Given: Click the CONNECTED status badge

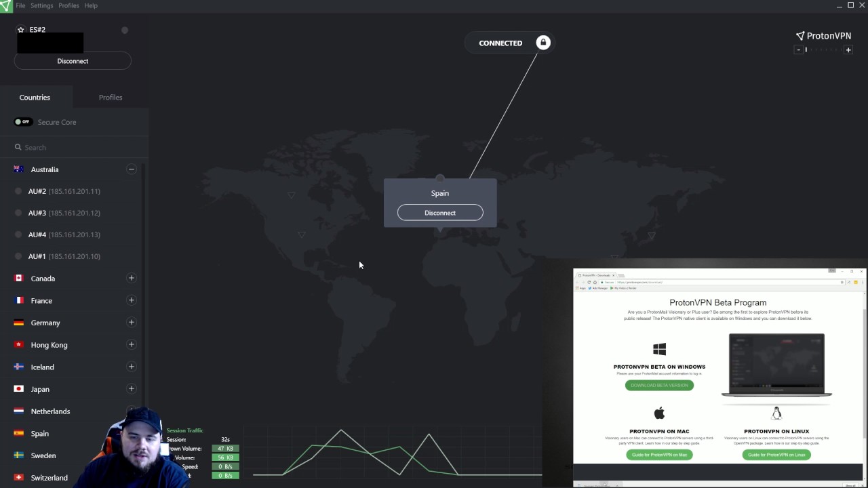Looking at the screenshot, I should point(509,43).
